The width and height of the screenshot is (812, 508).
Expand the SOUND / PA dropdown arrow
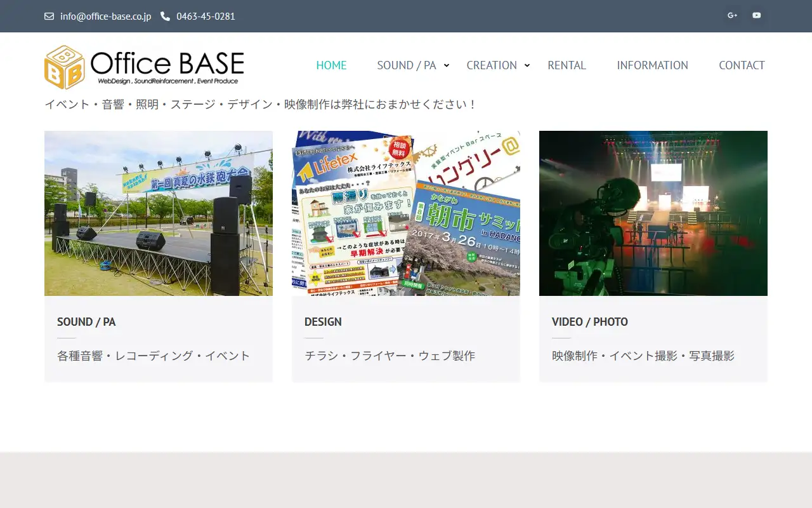[x=447, y=65]
